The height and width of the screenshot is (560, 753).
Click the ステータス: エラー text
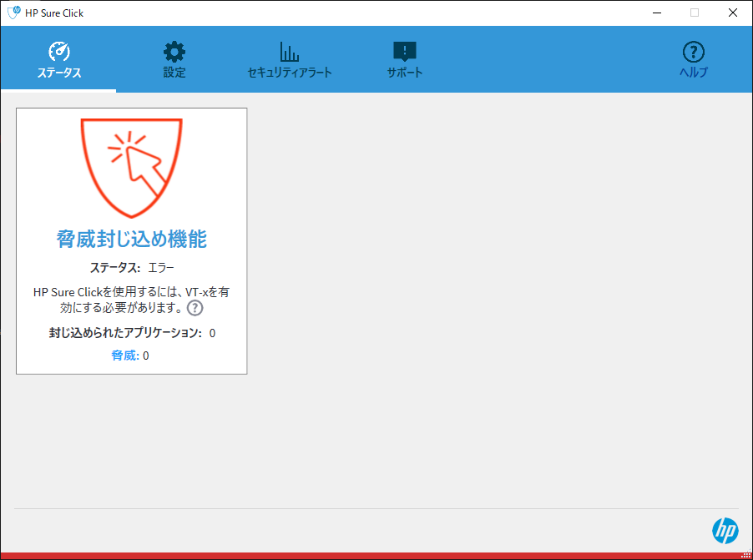point(132,268)
